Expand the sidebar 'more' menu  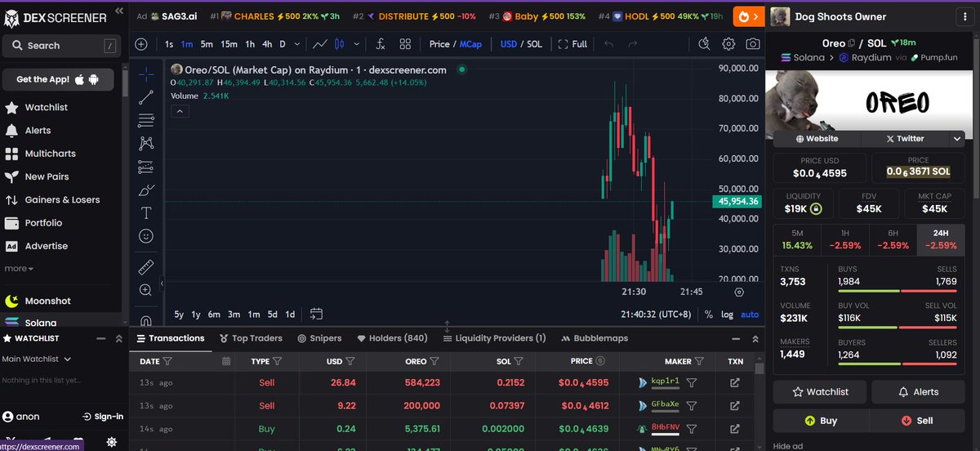pyautogui.click(x=19, y=268)
